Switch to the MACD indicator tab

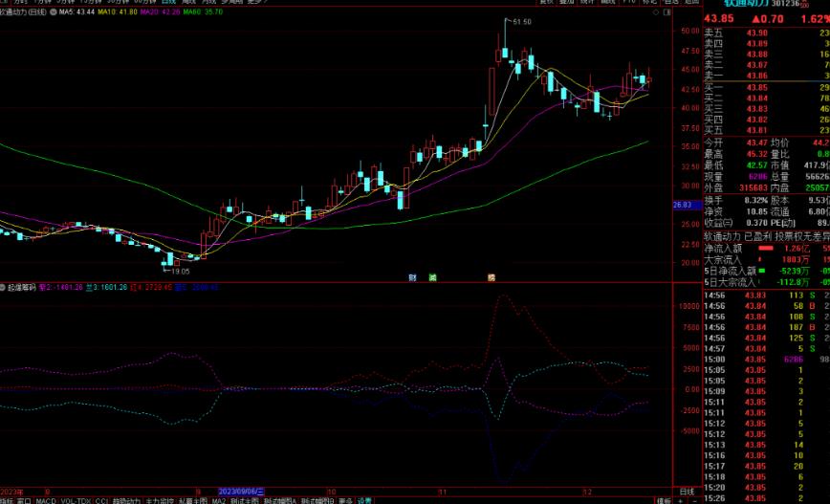coord(46,500)
